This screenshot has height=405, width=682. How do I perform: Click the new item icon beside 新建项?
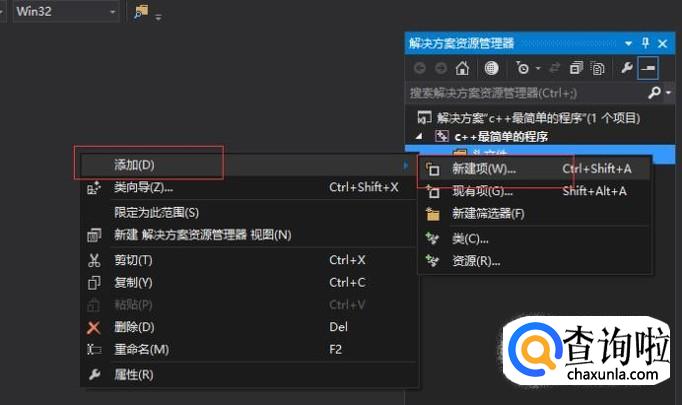(432, 169)
